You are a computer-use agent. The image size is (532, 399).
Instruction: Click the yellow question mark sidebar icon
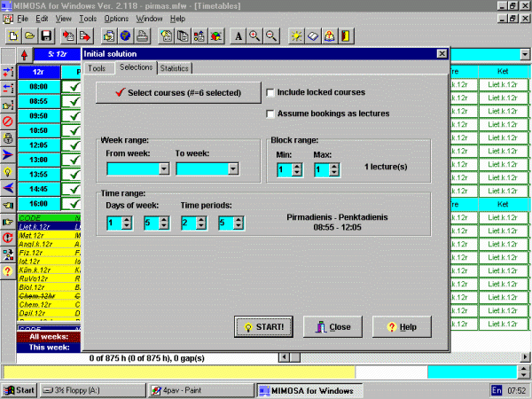(8, 270)
